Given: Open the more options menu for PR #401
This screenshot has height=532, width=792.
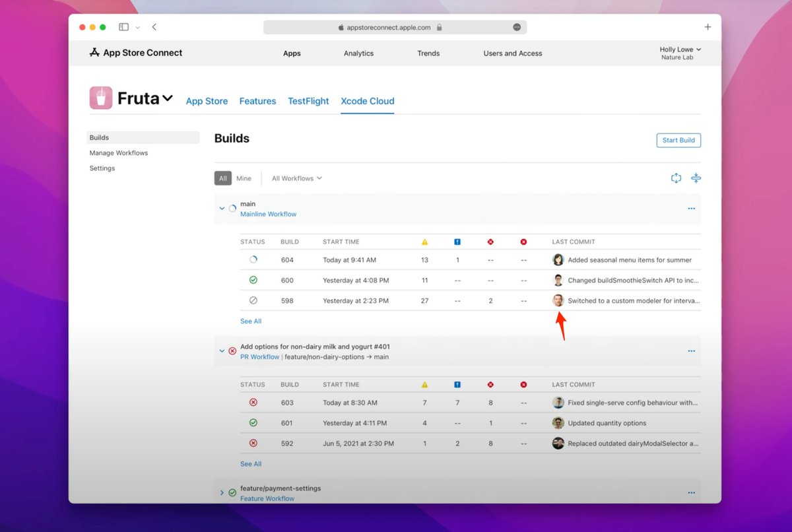Looking at the screenshot, I should coord(691,351).
